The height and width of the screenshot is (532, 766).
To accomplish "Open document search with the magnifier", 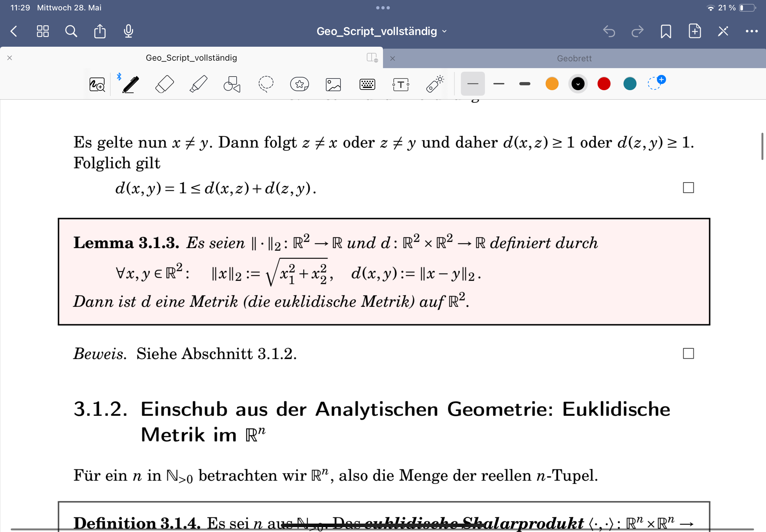I will click(71, 31).
